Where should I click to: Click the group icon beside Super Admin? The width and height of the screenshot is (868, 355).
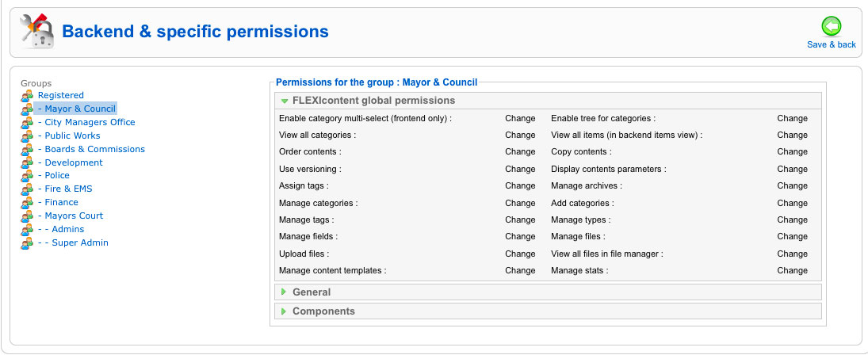click(x=27, y=243)
